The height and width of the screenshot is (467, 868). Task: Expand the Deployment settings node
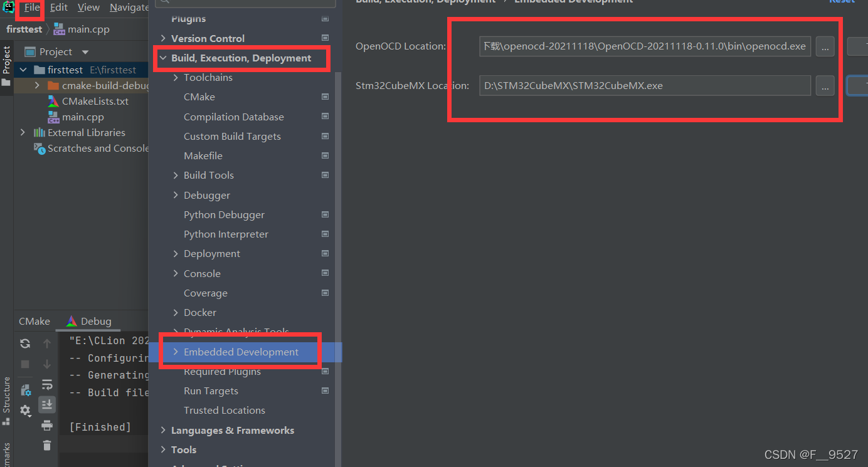[176, 253]
